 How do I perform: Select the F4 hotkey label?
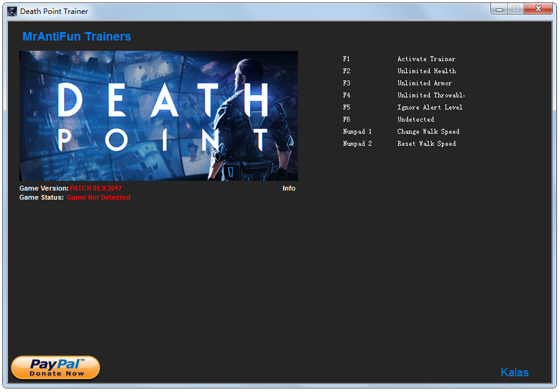point(346,96)
